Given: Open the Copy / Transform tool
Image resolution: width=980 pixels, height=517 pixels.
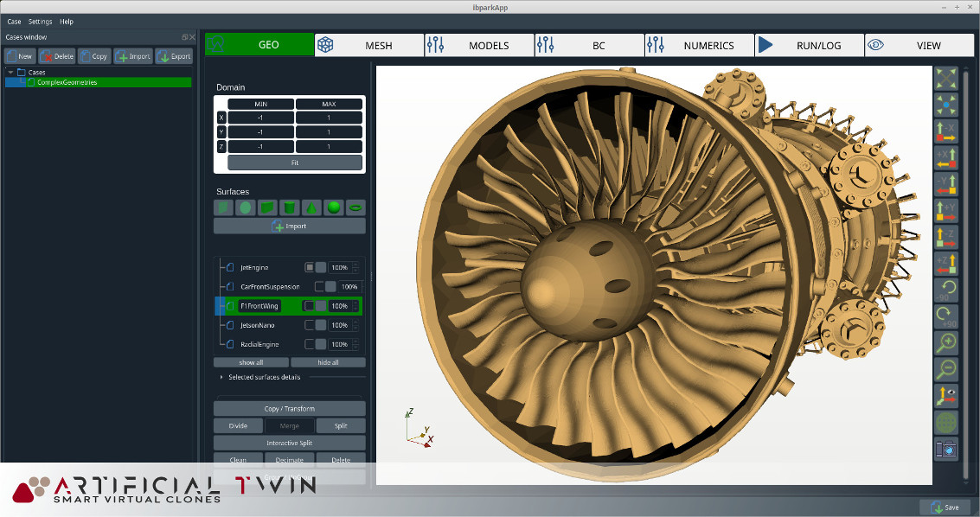Looking at the screenshot, I should pyautogui.click(x=290, y=408).
